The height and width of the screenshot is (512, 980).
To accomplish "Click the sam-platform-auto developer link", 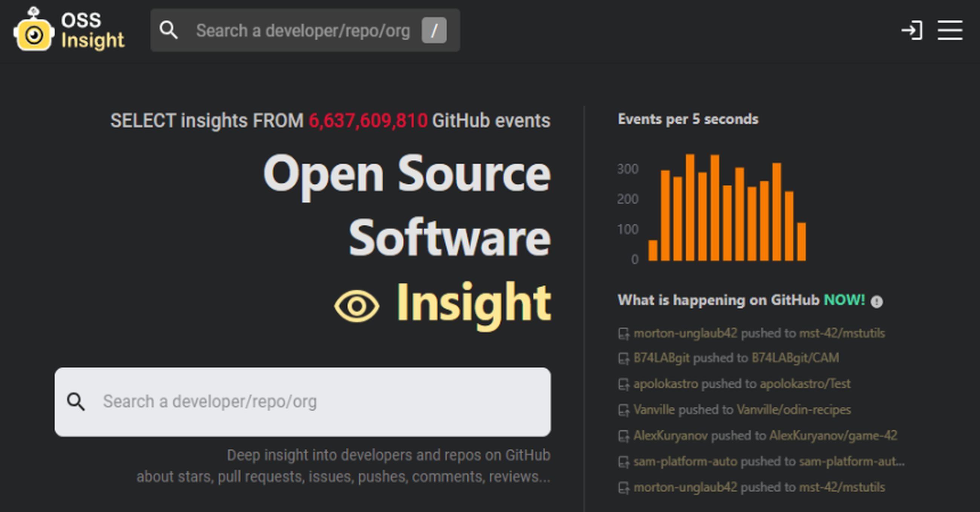I will 686,462.
